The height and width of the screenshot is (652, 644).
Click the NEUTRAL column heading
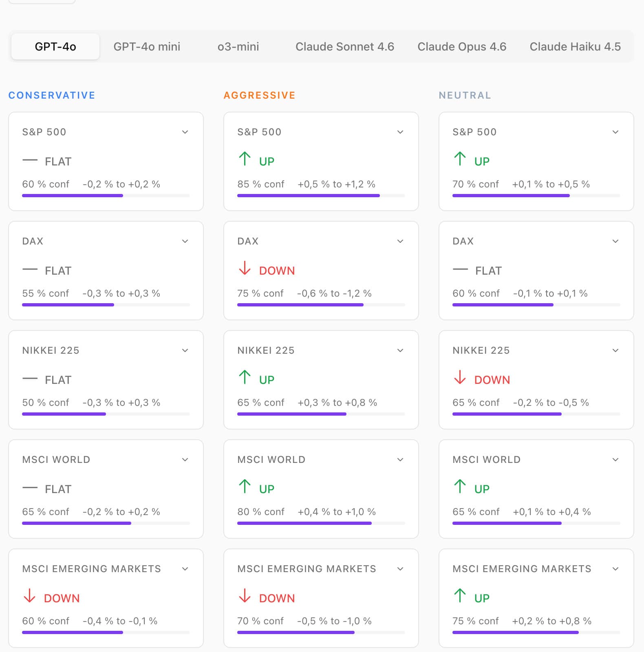(465, 95)
